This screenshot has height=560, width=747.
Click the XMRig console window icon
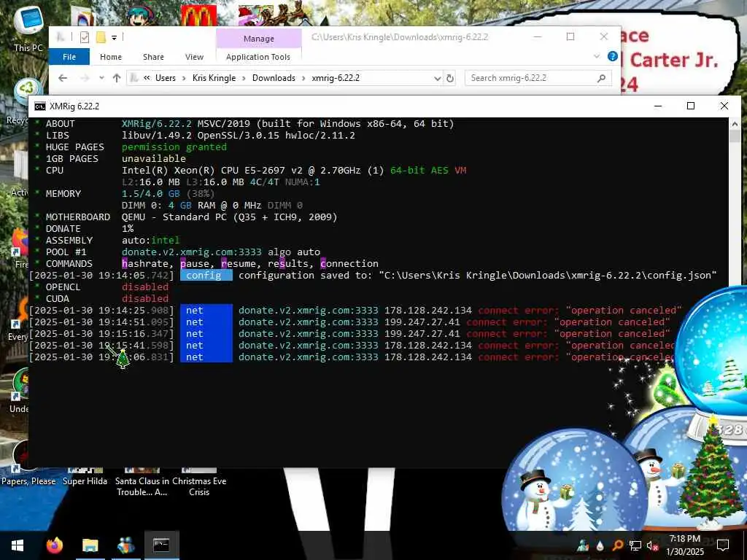pos(40,106)
